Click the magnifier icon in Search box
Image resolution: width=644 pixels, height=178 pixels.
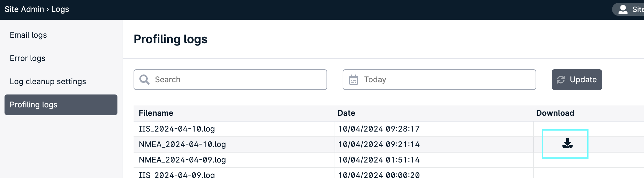144,80
